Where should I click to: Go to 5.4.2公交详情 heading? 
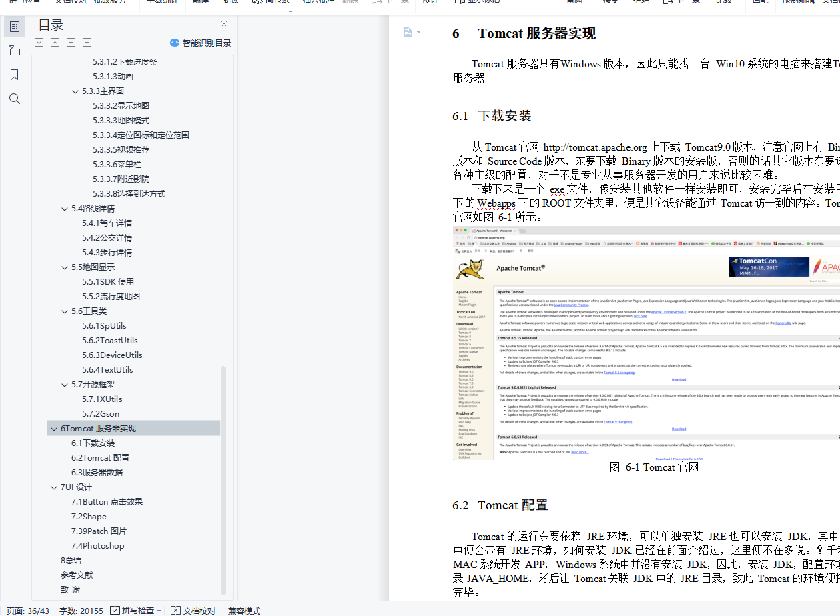pyautogui.click(x=107, y=238)
